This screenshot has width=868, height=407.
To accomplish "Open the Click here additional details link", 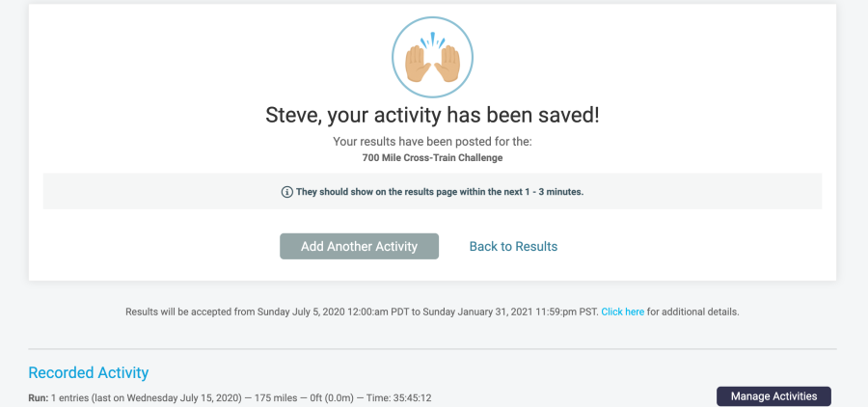I will point(623,312).
